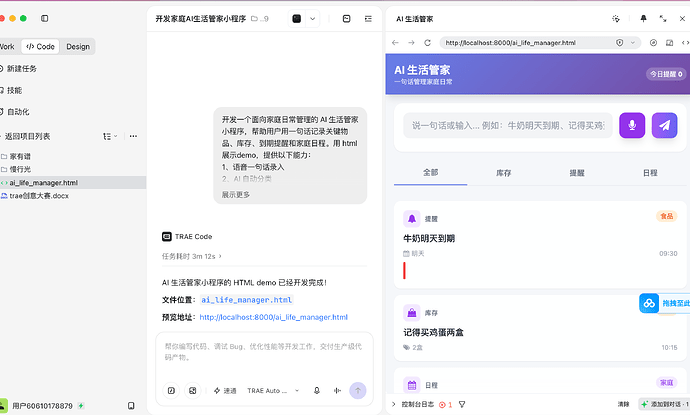Open trae创意大赛.docx in the file tree
The width and height of the screenshot is (690, 415).
point(39,196)
